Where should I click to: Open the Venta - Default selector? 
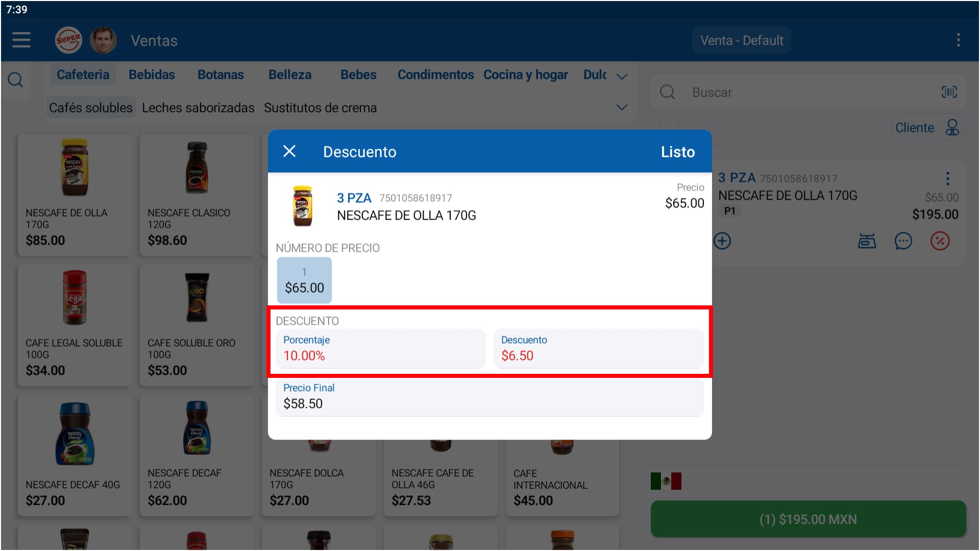[x=741, y=40]
